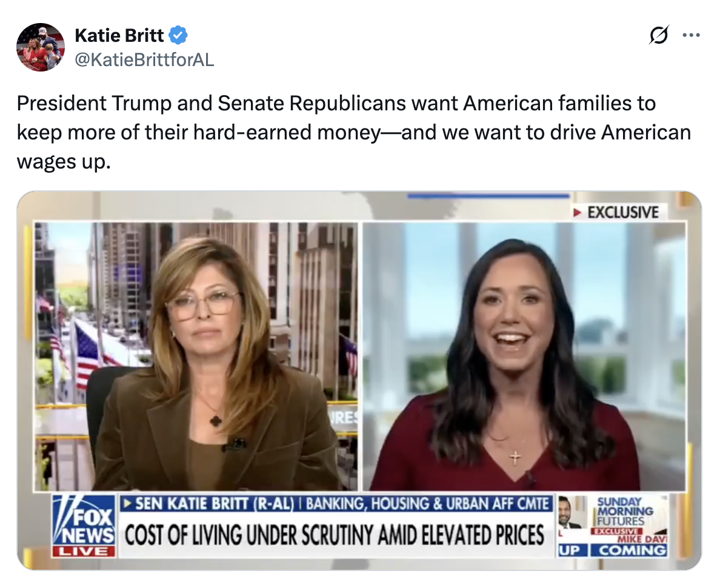Play the Fox News video at its center
The image size is (720, 588).
click(x=359, y=381)
